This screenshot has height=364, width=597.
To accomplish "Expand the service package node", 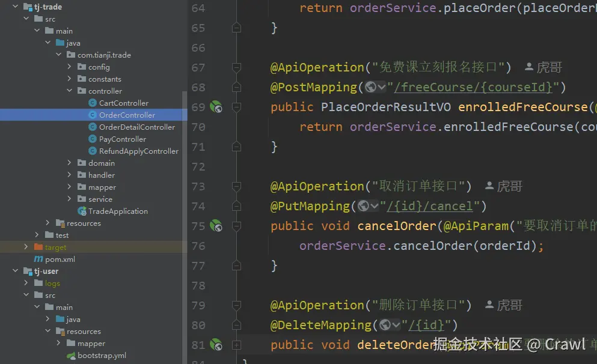I will pos(69,199).
